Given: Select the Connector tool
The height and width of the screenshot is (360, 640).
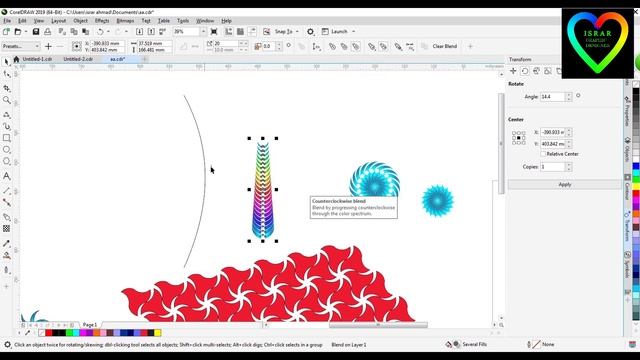Looking at the screenshot, I should coord(7,202).
